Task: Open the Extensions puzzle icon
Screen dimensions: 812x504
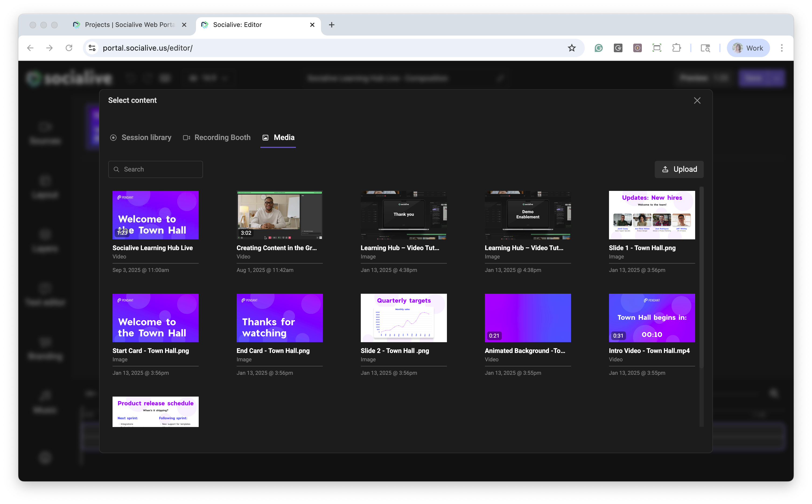Action: coord(676,48)
